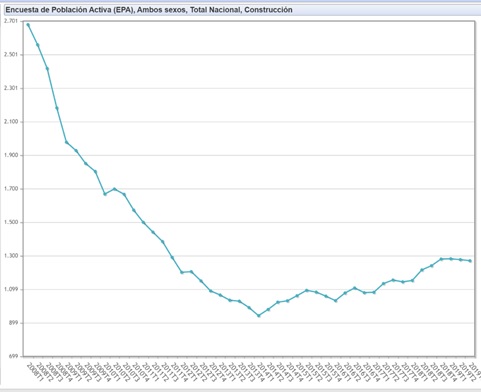Select the 2012T1 data point near 1.200
Viewport: 481px width, 392px height.
click(x=182, y=272)
